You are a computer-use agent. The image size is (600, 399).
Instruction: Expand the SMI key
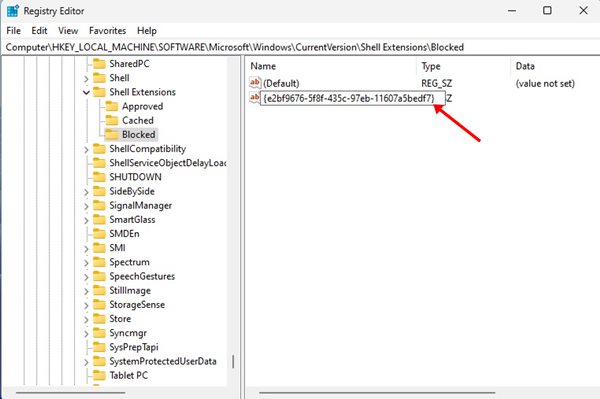coord(86,249)
